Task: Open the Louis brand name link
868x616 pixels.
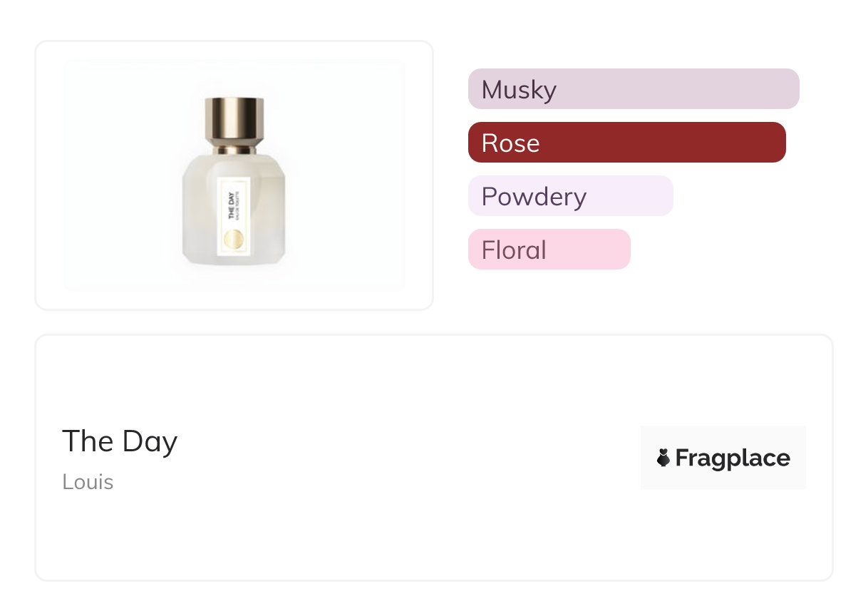Action: pos(88,482)
